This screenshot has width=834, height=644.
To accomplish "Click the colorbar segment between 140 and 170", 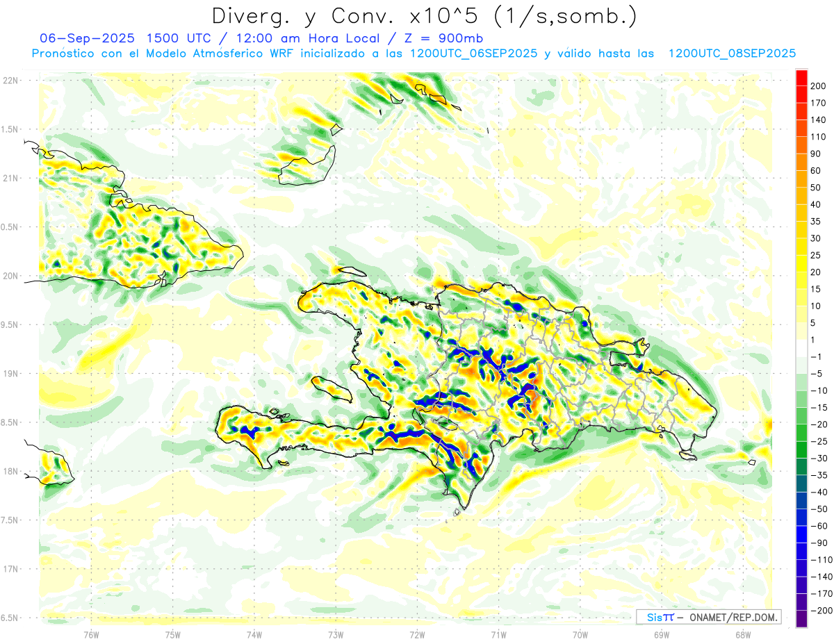I will coord(802,112).
